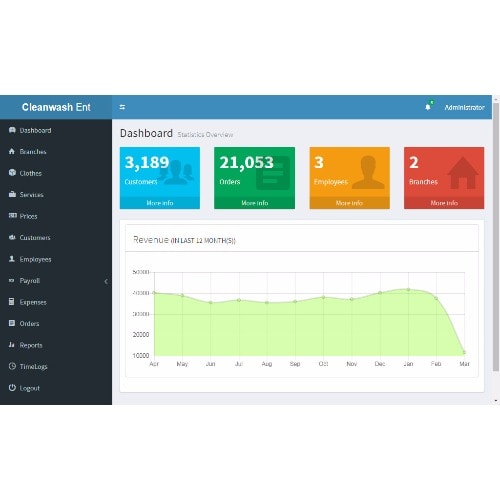Click the Dashboard sidebar icon
The width and height of the screenshot is (500, 500).
(12, 130)
